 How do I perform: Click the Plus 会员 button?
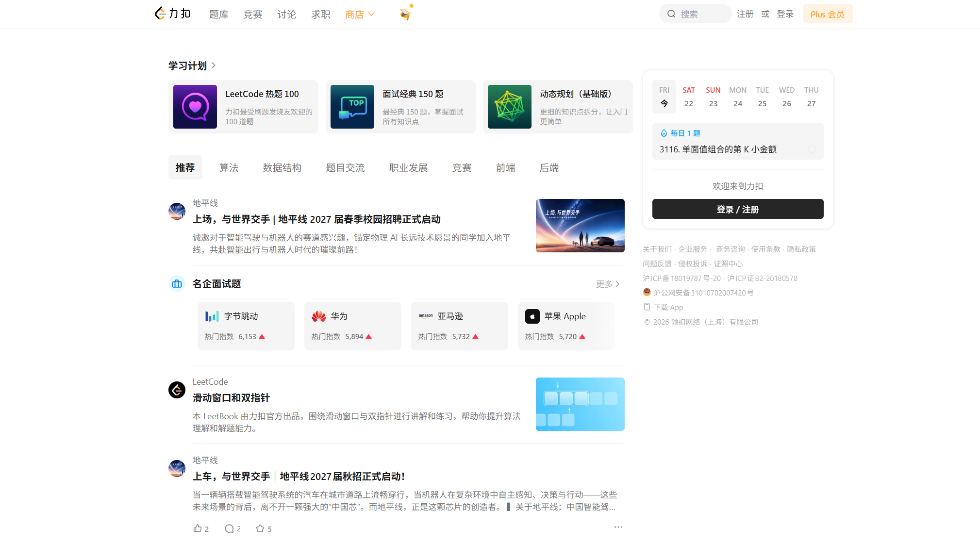[828, 14]
